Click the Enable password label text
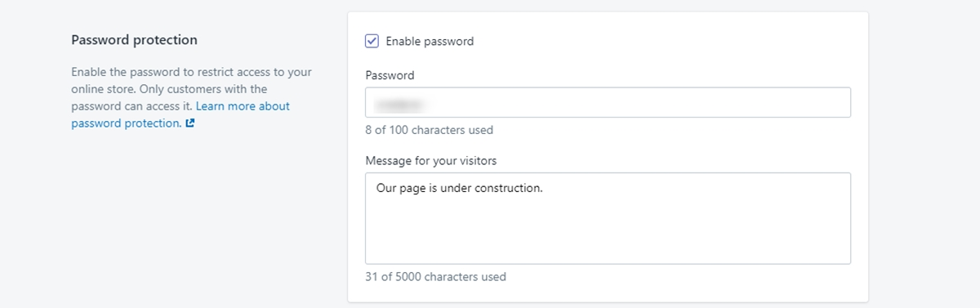This screenshot has width=980, height=308. click(x=430, y=41)
